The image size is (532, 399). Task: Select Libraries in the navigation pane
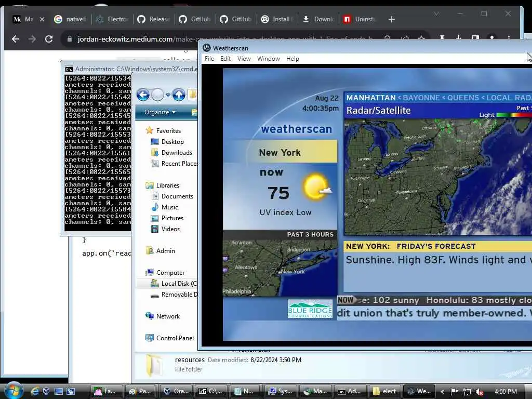[163, 185]
